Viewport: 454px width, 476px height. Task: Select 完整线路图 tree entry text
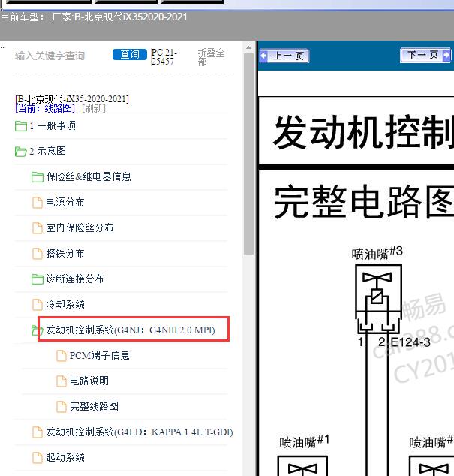(x=94, y=406)
